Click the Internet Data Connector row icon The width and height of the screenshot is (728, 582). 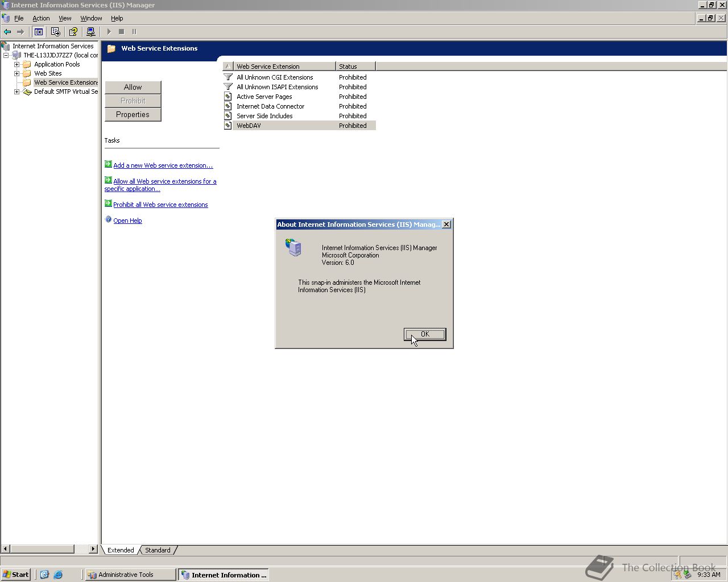(228, 106)
